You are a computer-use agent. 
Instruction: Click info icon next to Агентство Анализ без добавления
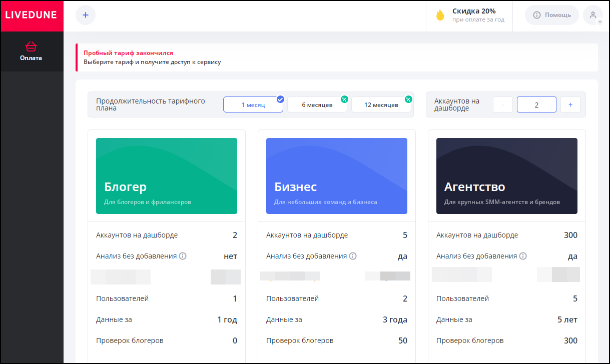point(523,256)
